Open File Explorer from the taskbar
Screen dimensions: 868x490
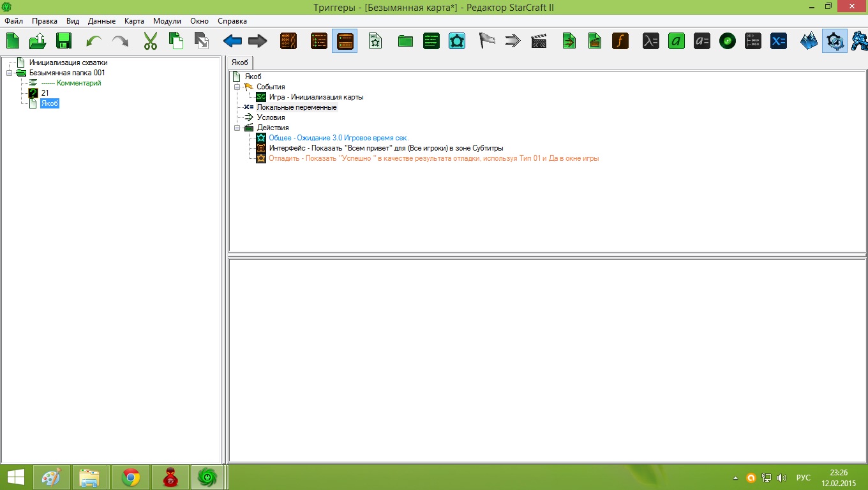point(89,477)
